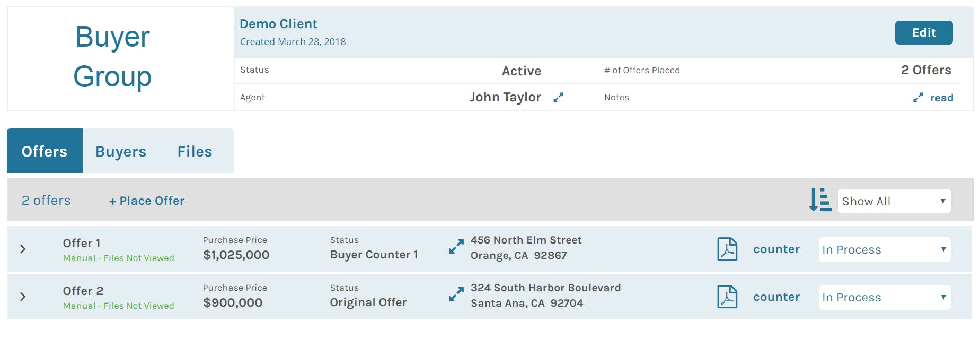This screenshot has width=980, height=338.
Task: Click the sort order icon
Action: (820, 200)
